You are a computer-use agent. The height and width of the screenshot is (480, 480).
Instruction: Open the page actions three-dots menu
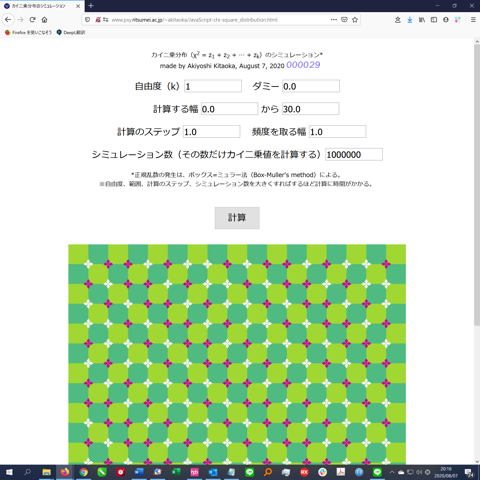point(334,20)
